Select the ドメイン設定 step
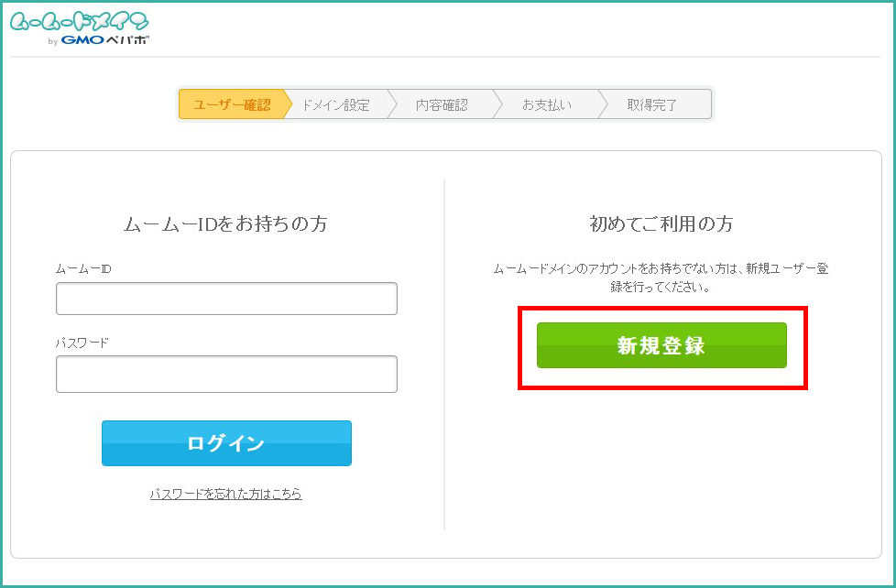This screenshot has height=588, width=896. [x=336, y=104]
